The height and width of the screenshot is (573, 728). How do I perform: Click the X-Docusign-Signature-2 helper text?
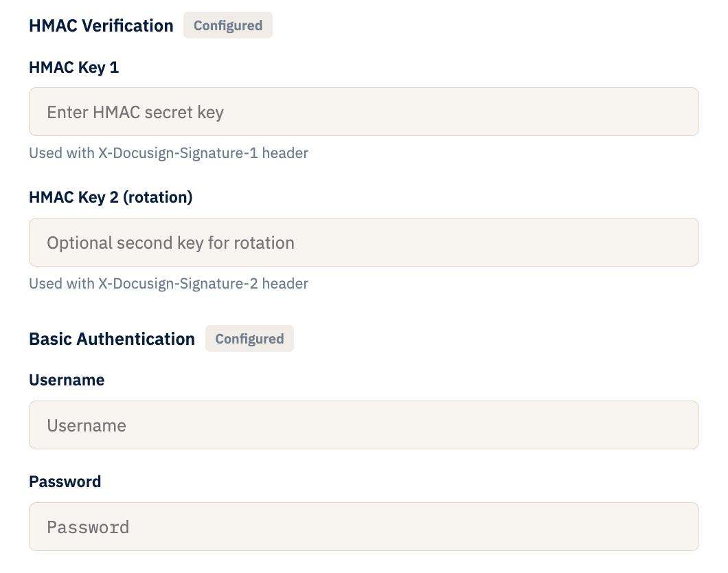[168, 283]
